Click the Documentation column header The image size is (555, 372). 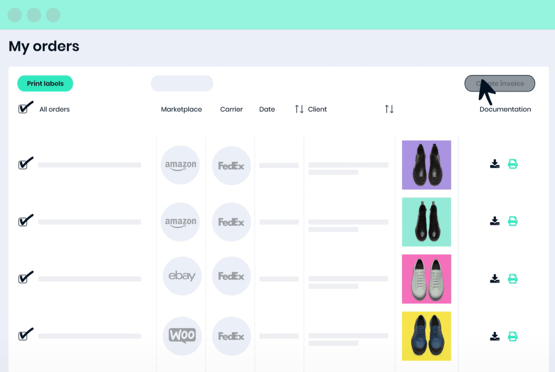(505, 109)
